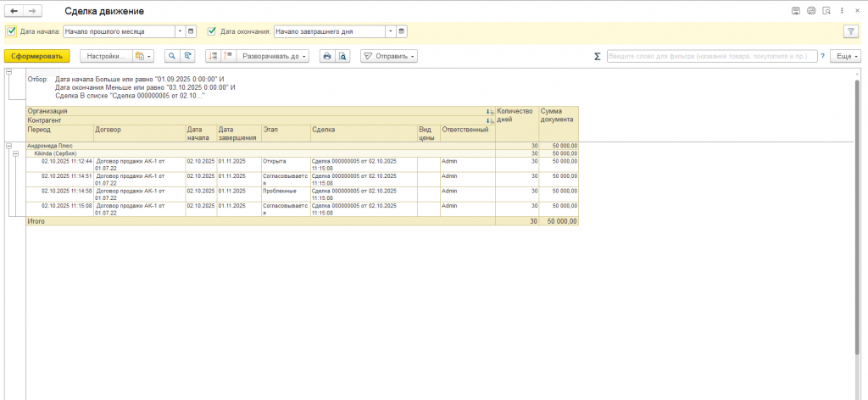
Task: Print the report using the printer icon
Action: pos(326,56)
